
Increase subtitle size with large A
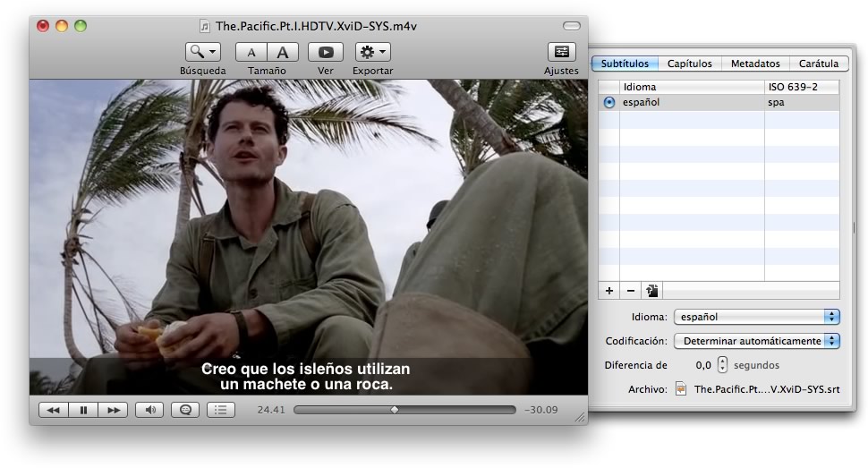coord(283,52)
